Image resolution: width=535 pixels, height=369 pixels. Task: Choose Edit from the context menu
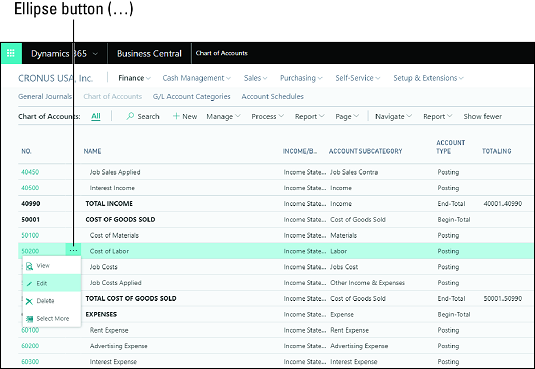tap(52, 283)
